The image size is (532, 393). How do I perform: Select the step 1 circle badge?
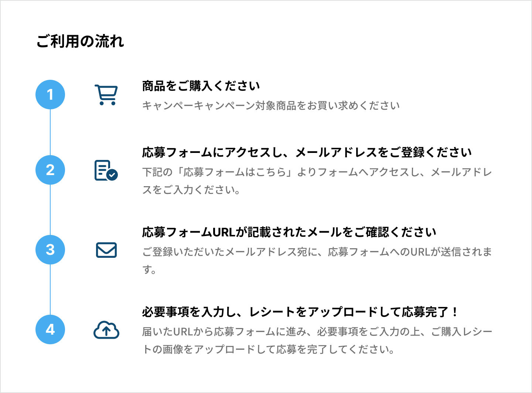point(50,95)
